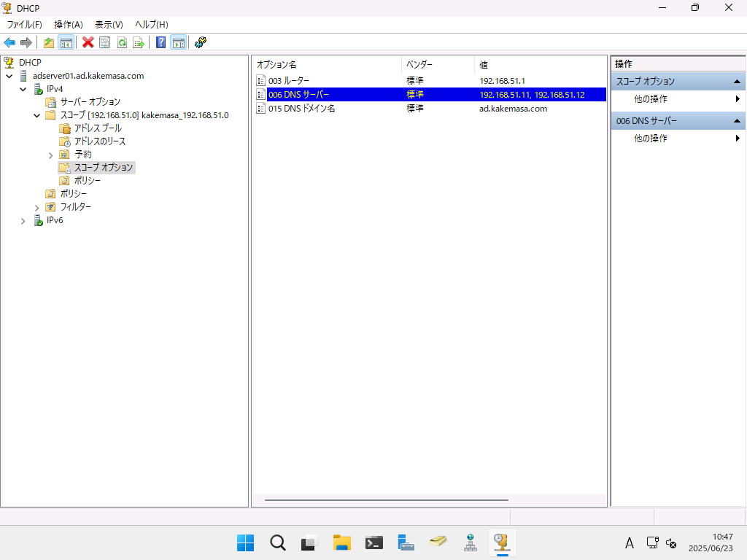
Task: Open taskbar Search icon
Action: (x=278, y=542)
